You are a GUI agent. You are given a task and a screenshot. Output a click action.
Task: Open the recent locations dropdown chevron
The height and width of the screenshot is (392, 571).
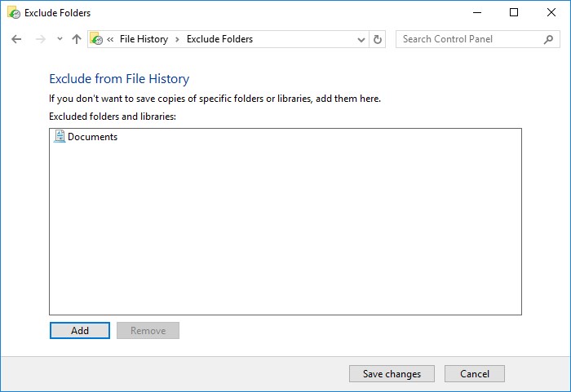60,38
